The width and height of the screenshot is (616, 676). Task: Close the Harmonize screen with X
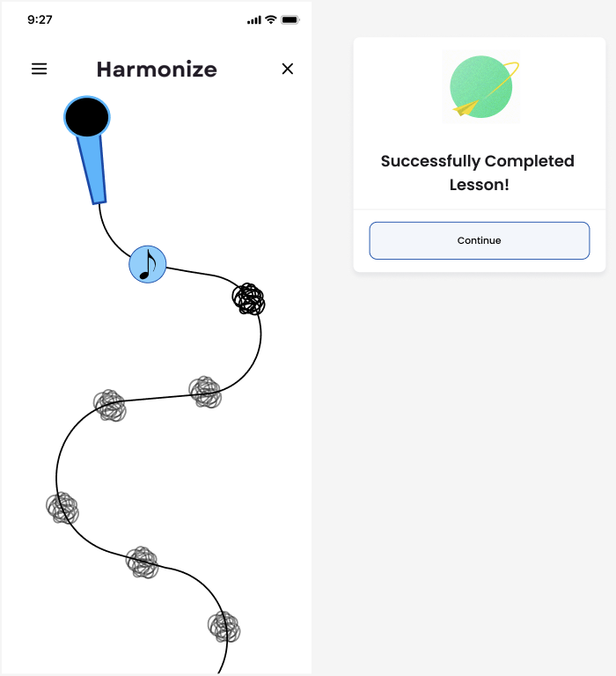[288, 69]
